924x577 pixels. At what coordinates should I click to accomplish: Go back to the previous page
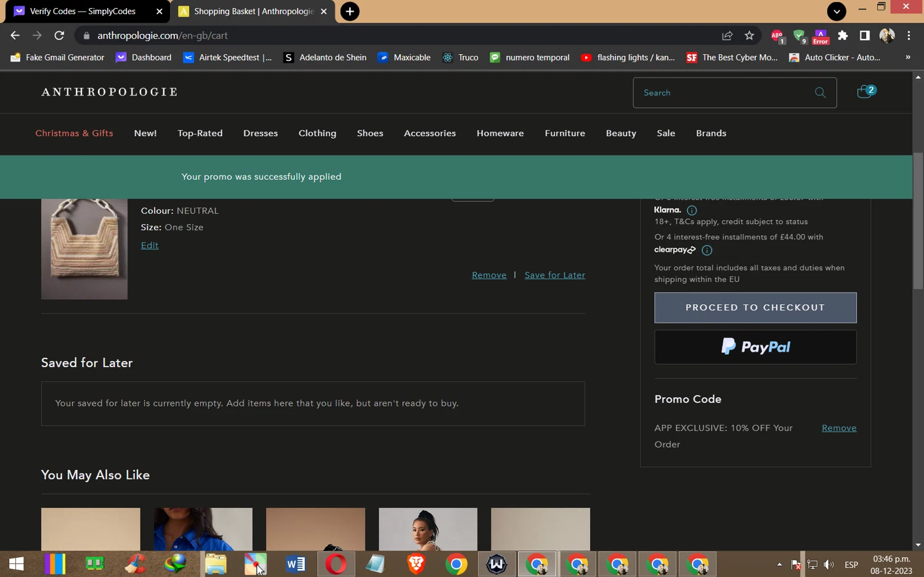click(x=15, y=36)
